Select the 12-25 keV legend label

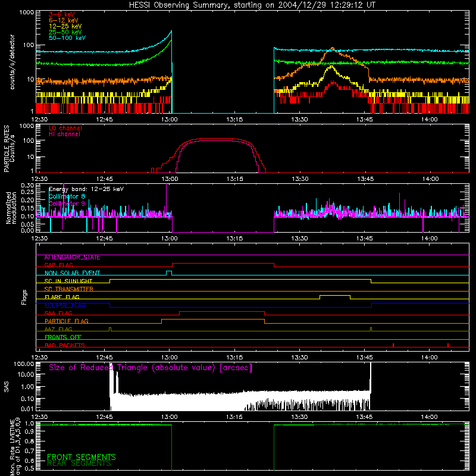[x=65, y=26]
